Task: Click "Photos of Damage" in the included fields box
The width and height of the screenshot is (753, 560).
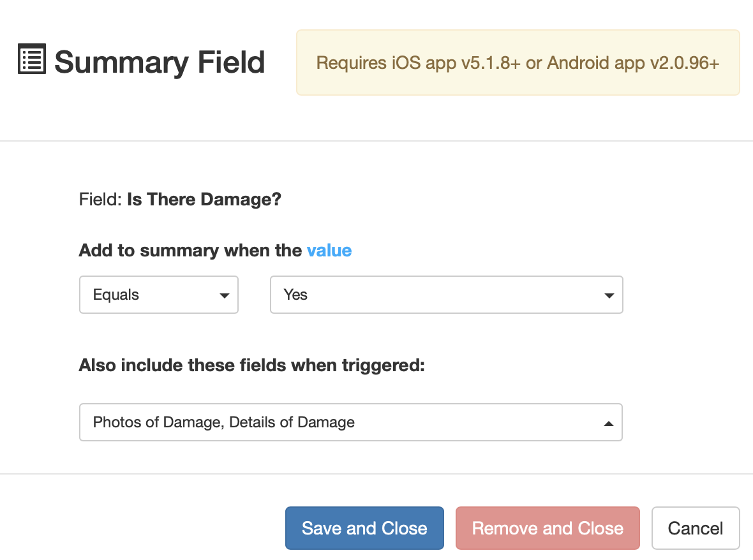Action: tap(157, 422)
